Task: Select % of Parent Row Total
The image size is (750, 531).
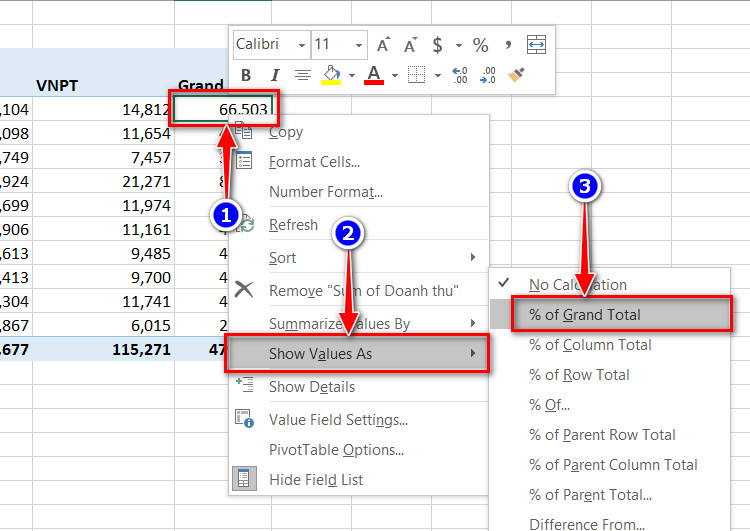Action: coord(610,434)
